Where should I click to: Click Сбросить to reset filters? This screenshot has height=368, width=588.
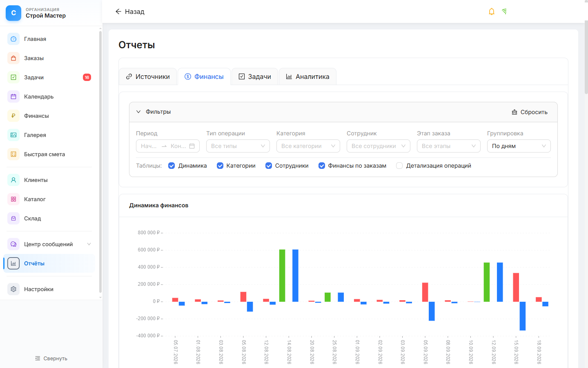pos(530,112)
